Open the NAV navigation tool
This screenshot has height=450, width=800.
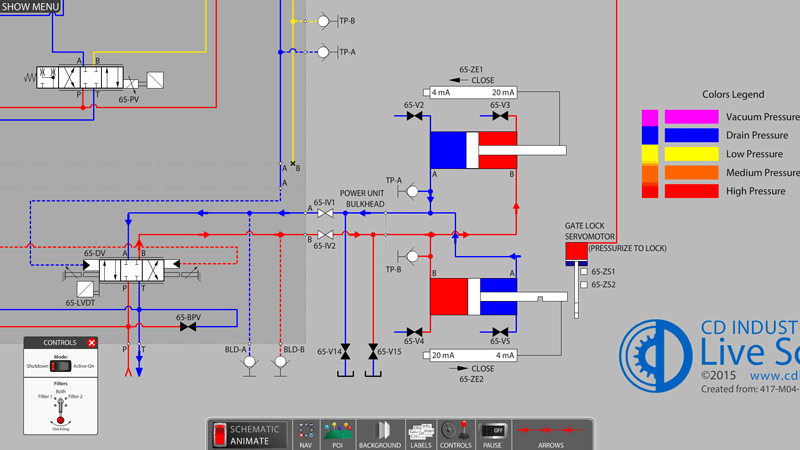[x=306, y=435]
